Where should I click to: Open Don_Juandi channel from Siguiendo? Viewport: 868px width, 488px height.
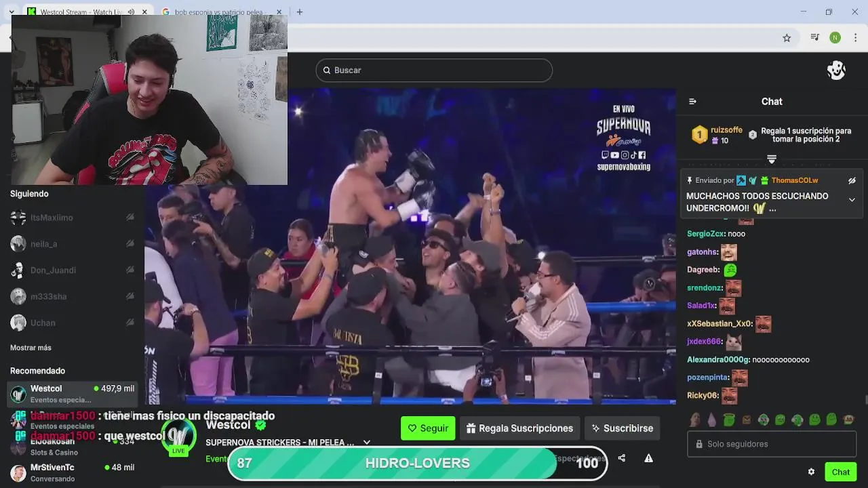(x=72, y=270)
